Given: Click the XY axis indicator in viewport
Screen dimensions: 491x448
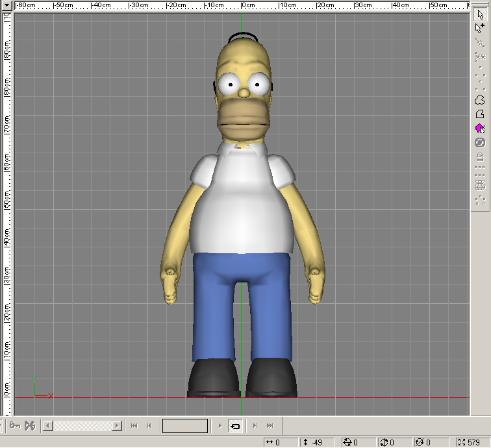Looking at the screenshot, I should click(x=43, y=388).
